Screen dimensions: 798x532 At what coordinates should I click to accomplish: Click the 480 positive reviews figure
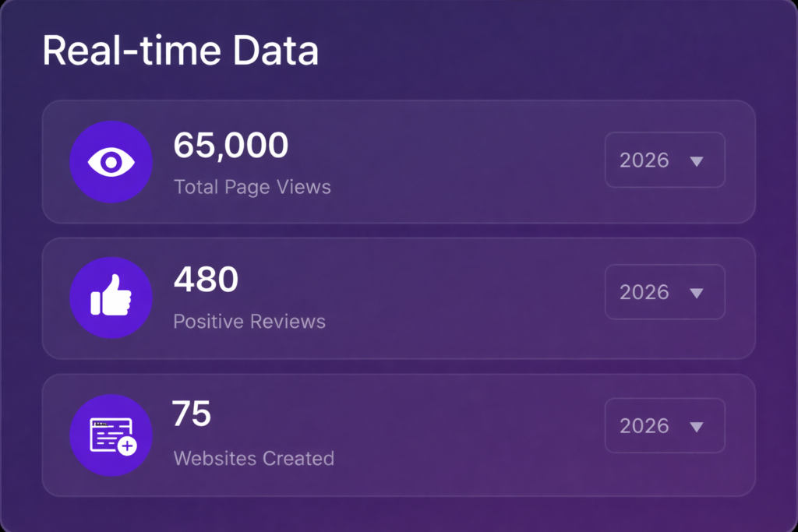tap(206, 280)
